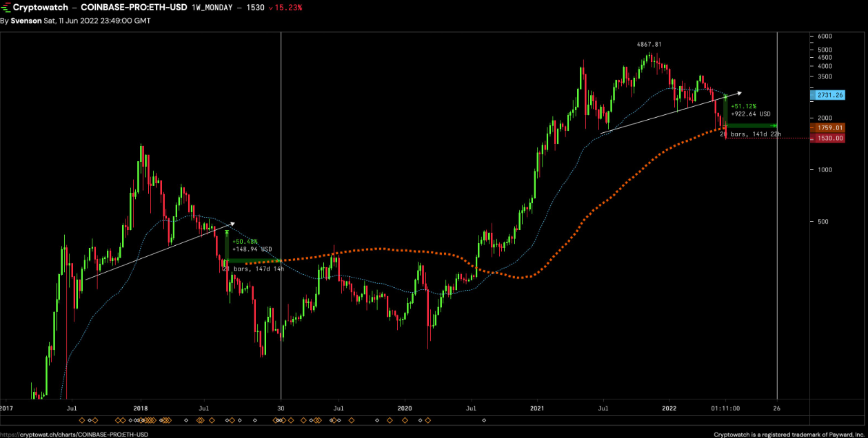
Task: Click the 2018 white trendline arrowhead
Action: point(232,223)
